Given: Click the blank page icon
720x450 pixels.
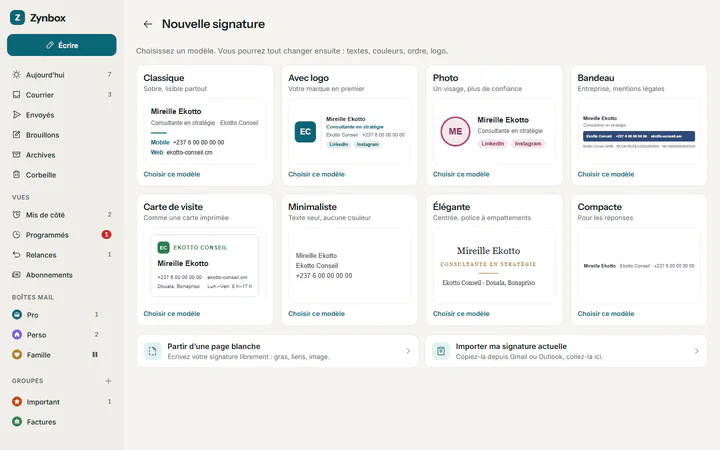Looking at the screenshot, I should [152, 351].
